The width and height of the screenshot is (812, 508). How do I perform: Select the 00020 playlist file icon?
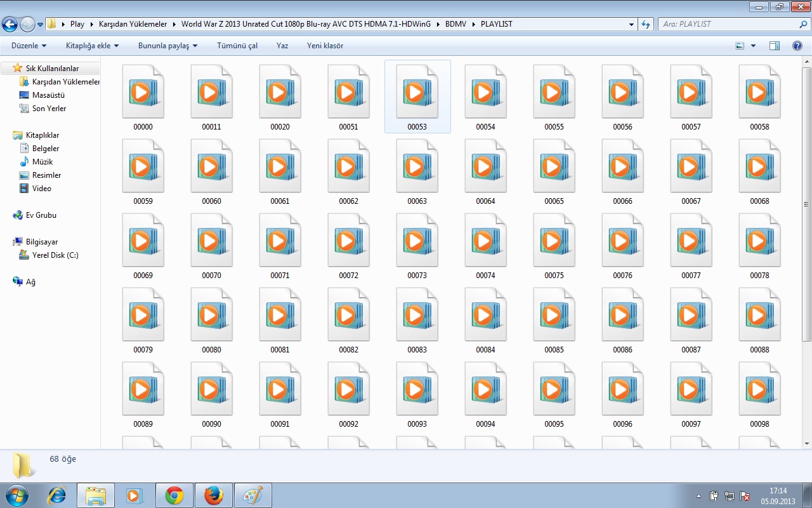(x=280, y=92)
